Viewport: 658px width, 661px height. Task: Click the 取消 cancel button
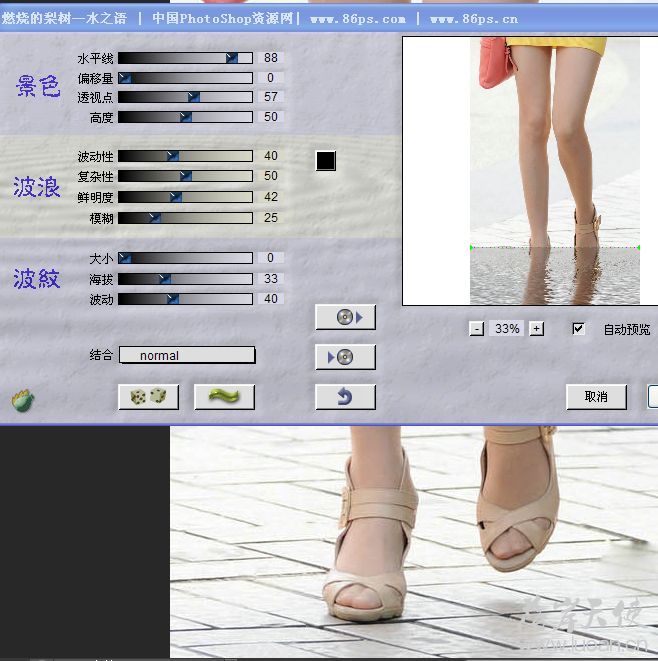pyautogui.click(x=596, y=397)
